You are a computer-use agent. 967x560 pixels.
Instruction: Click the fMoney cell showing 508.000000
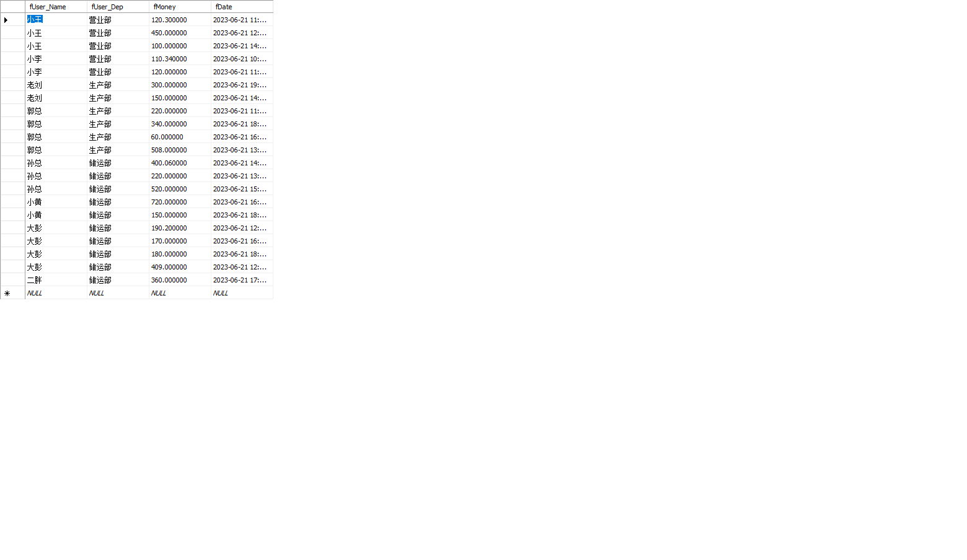point(180,150)
